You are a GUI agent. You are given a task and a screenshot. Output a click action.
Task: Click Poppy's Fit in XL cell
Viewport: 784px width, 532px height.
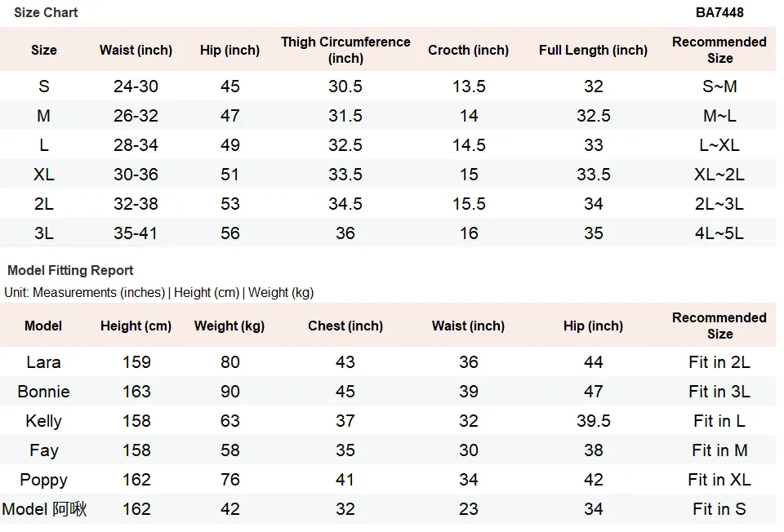pyautogui.click(x=719, y=480)
